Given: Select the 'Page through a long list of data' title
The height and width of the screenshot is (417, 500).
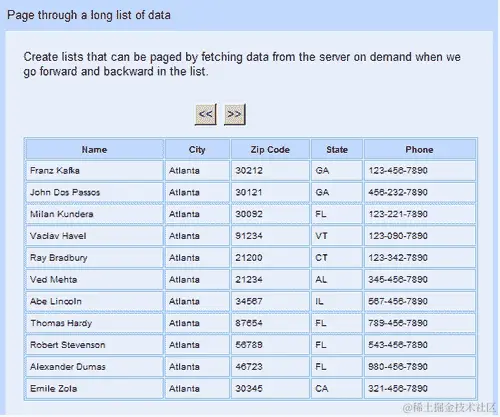Looking at the screenshot, I should click(x=89, y=15).
